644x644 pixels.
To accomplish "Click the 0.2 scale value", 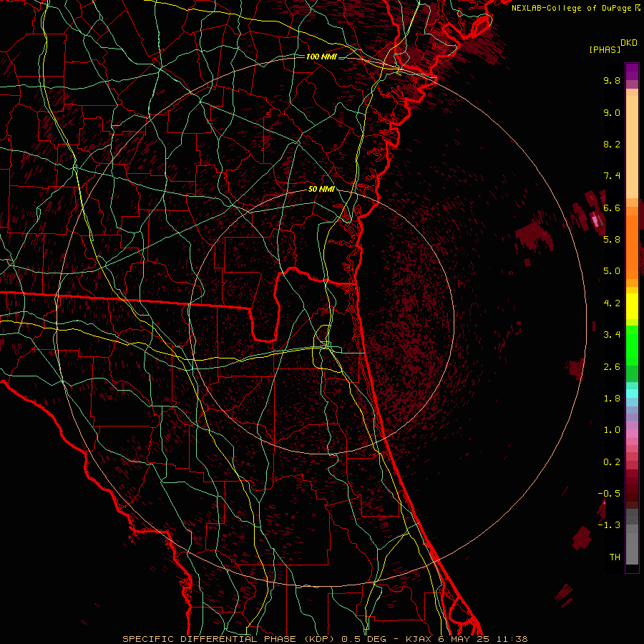I will [612, 462].
